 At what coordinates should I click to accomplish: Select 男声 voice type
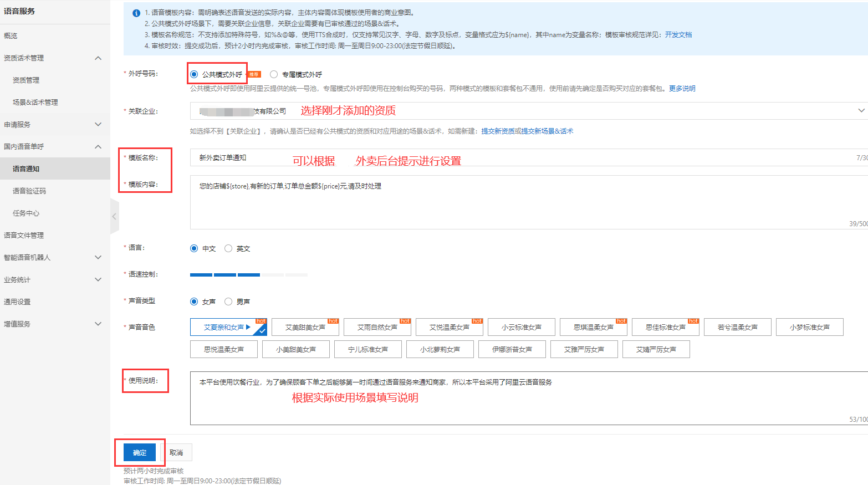pyautogui.click(x=228, y=302)
